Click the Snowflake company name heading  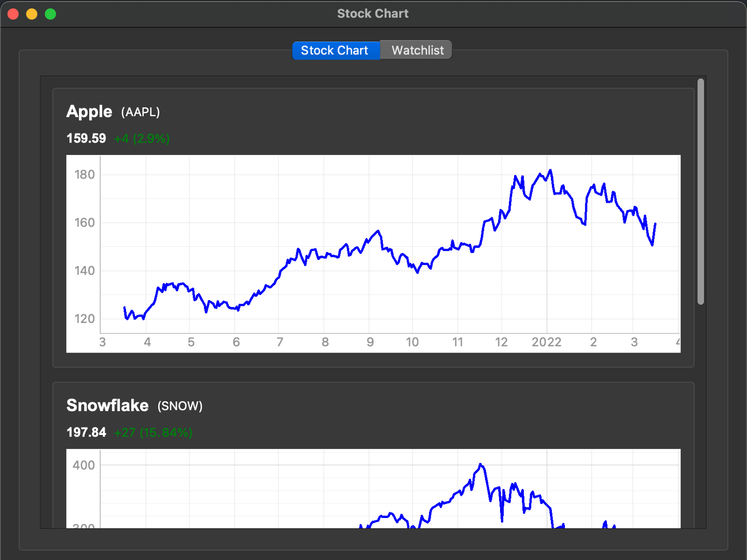coord(107,405)
